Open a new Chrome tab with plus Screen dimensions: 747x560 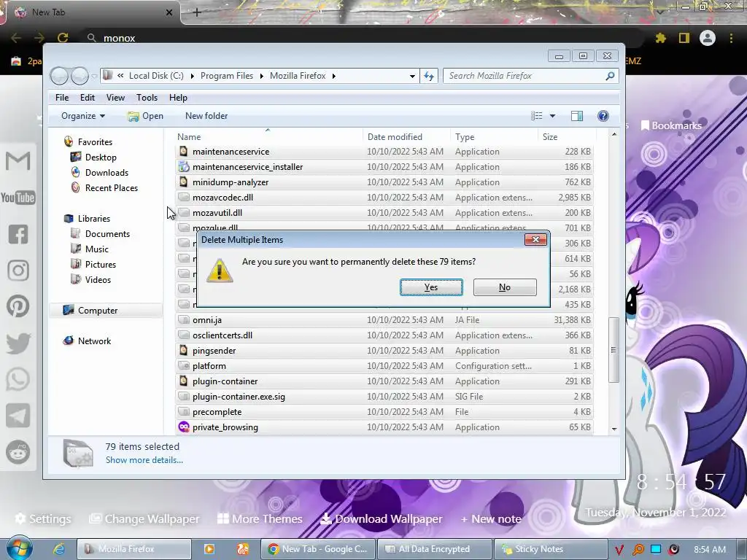pyautogui.click(x=197, y=12)
